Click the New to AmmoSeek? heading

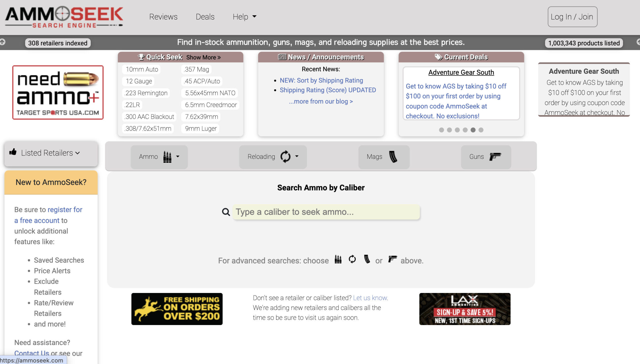(x=51, y=182)
